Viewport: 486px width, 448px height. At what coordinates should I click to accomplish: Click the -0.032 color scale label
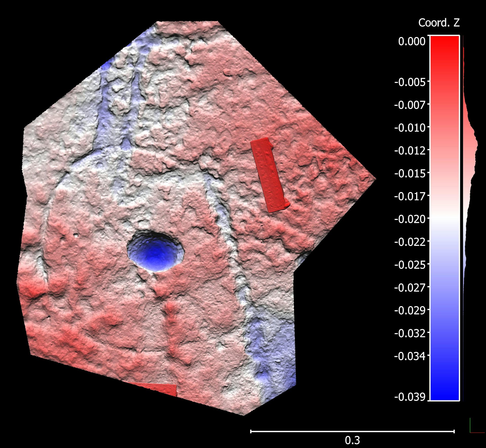pyautogui.click(x=410, y=333)
